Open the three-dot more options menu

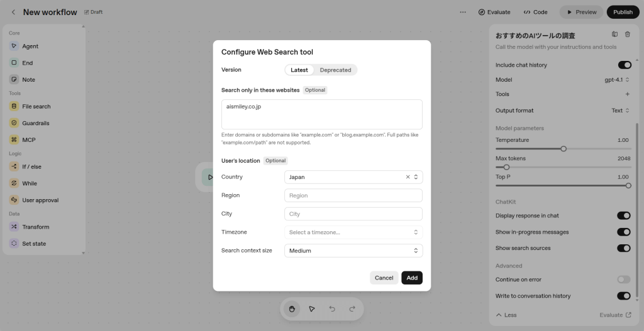[463, 12]
